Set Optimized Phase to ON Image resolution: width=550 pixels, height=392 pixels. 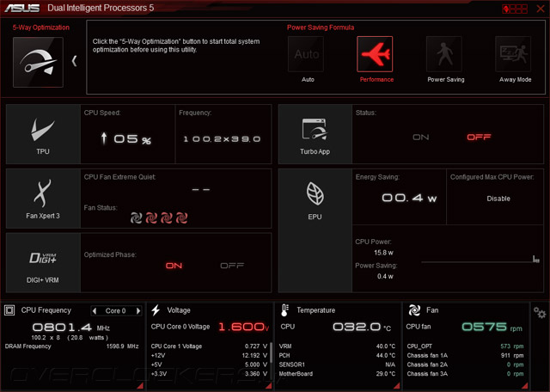tap(174, 266)
